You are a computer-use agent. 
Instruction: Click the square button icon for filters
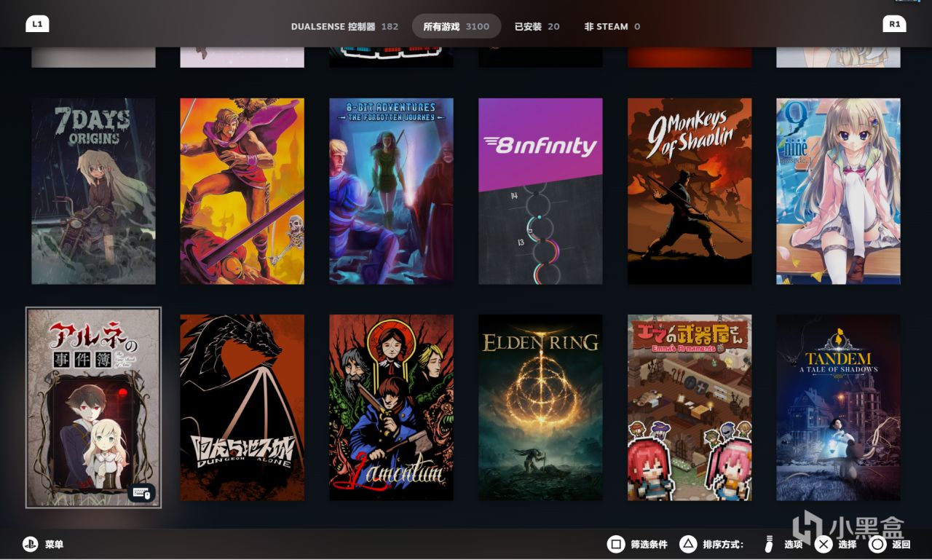pos(616,544)
